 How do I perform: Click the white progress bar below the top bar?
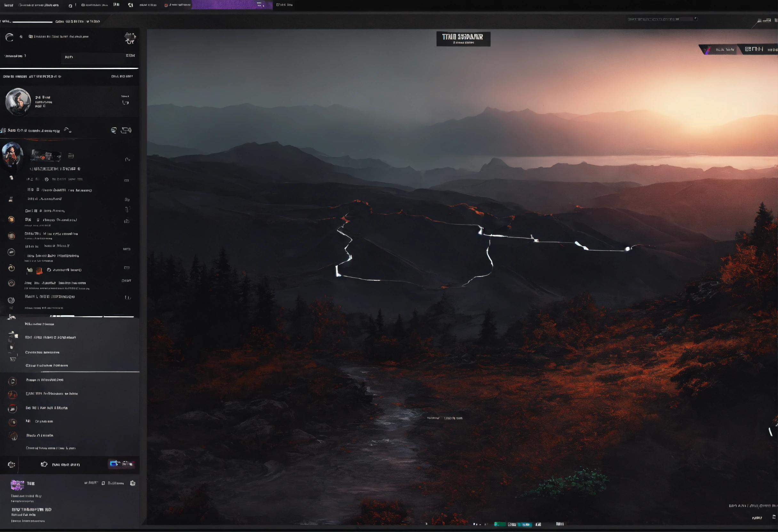32,22
